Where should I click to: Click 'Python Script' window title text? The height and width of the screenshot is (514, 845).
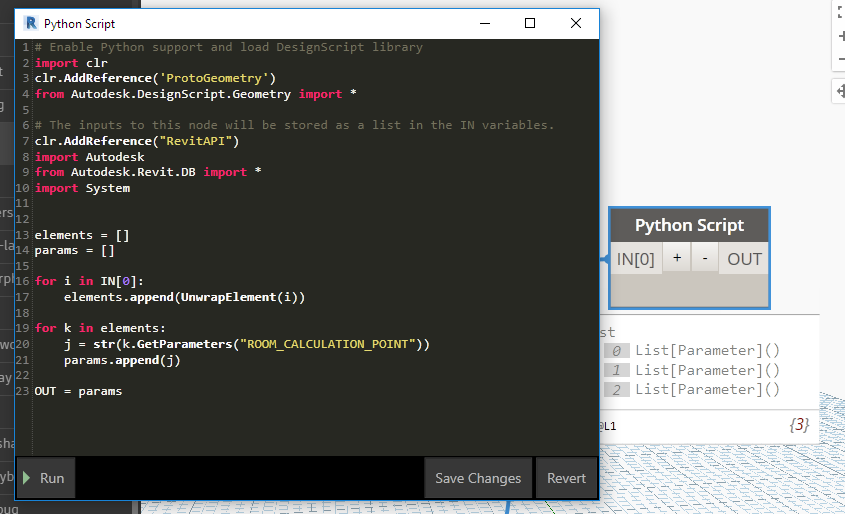click(x=79, y=24)
